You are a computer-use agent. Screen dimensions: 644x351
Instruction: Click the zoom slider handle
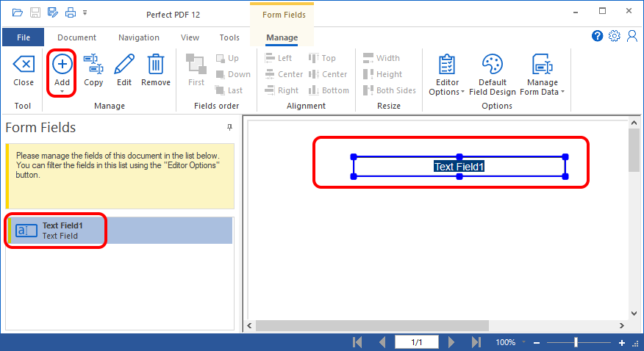pos(576,342)
